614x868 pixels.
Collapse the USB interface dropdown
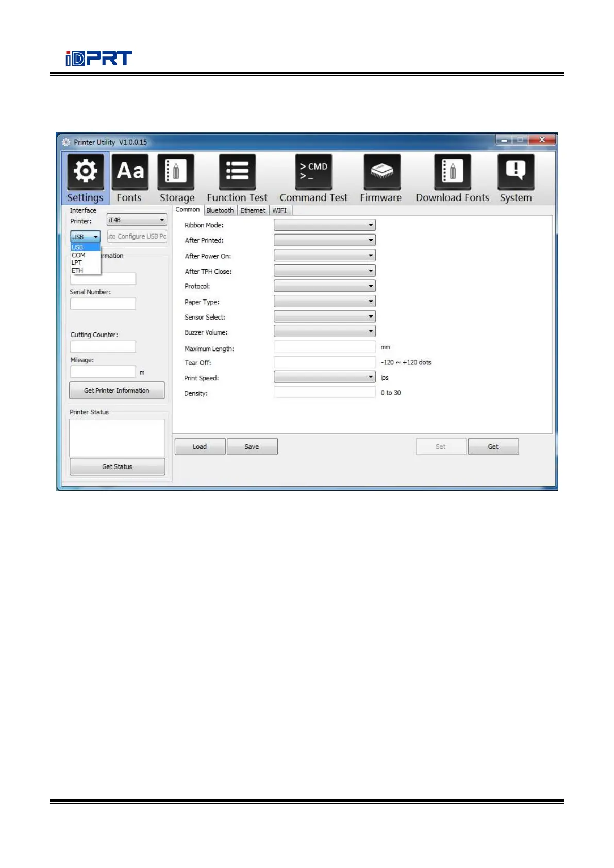[x=85, y=237]
